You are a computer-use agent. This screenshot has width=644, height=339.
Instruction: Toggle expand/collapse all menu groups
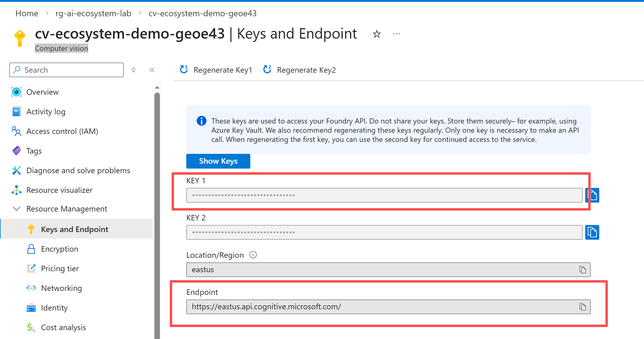[x=134, y=70]
